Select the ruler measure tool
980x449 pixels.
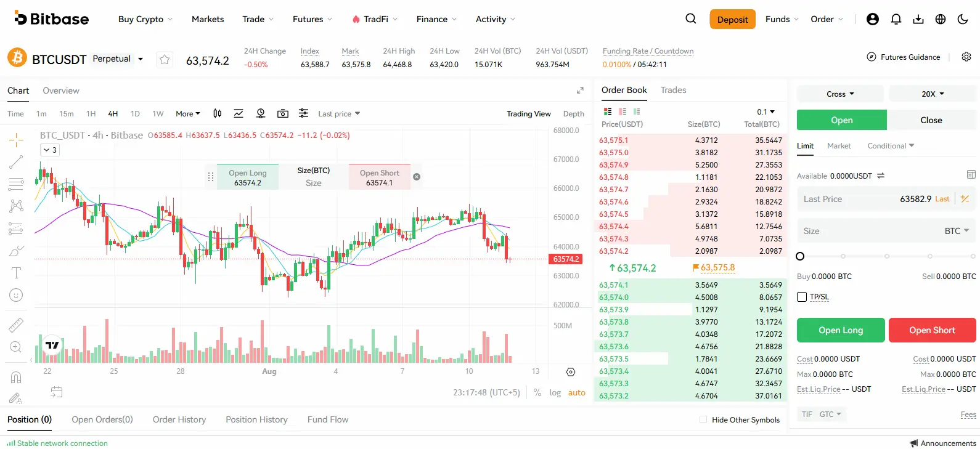click(x=16, y=325)
